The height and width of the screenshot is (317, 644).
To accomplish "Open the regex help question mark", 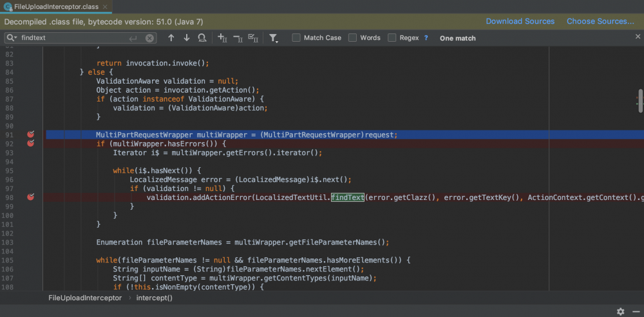I will coord(426,38).
